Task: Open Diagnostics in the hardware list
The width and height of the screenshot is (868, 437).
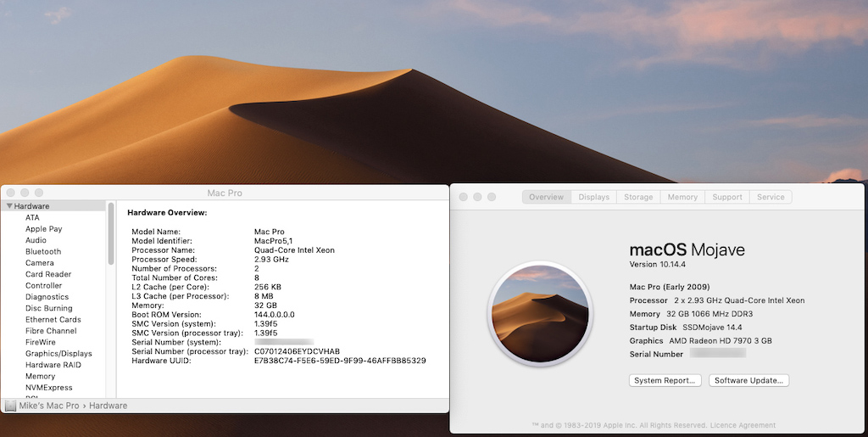Action: [x=47, y=297]
